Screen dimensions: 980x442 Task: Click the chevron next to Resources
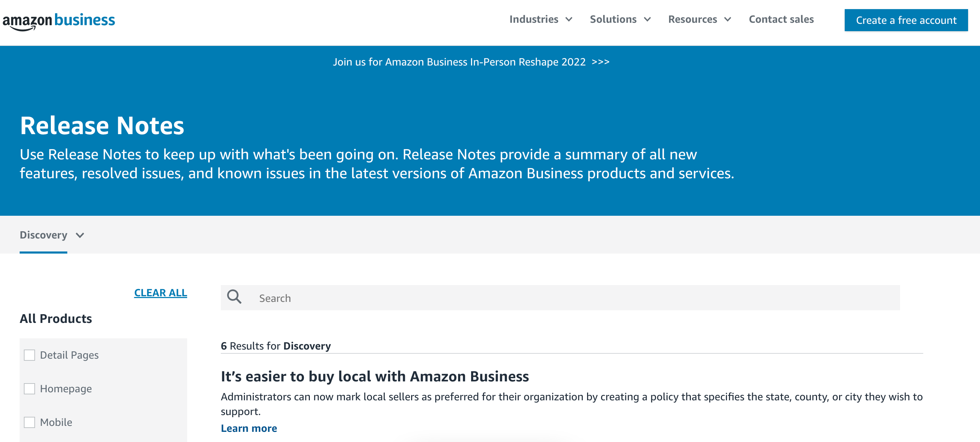(727, 19)
